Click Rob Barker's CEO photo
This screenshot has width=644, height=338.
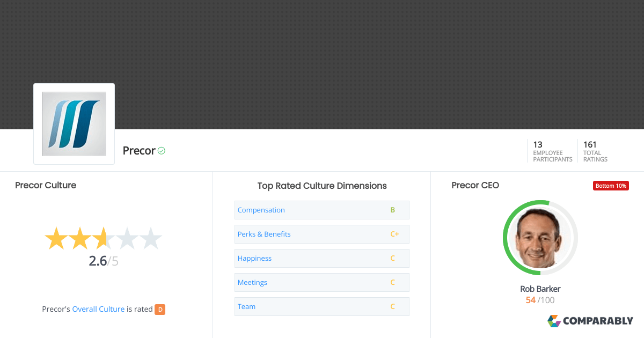tap(540, 238)
